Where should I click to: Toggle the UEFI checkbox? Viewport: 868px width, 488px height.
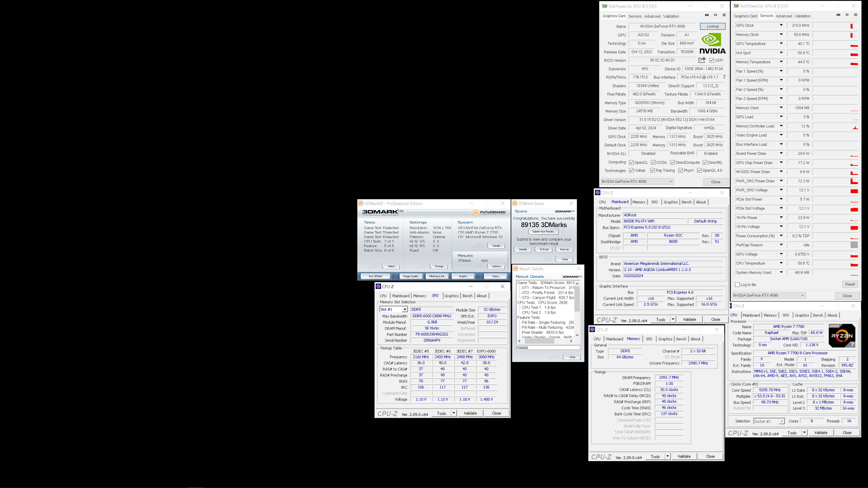point(711,60)
